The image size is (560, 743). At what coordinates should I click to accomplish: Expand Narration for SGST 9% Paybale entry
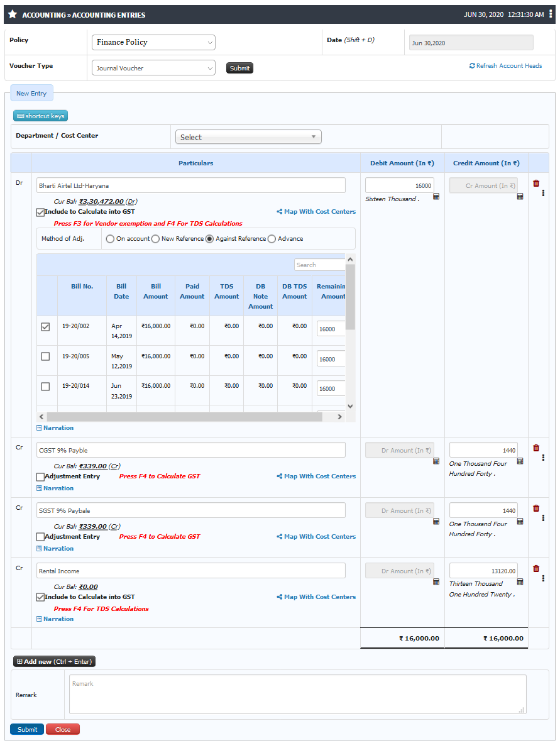(x=55, y=548)
